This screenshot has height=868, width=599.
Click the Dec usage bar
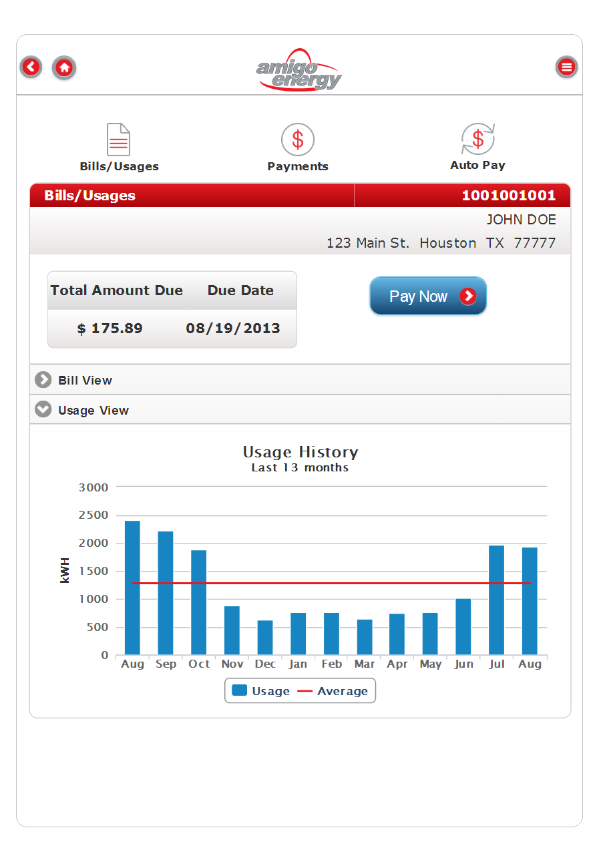point(265,638)
